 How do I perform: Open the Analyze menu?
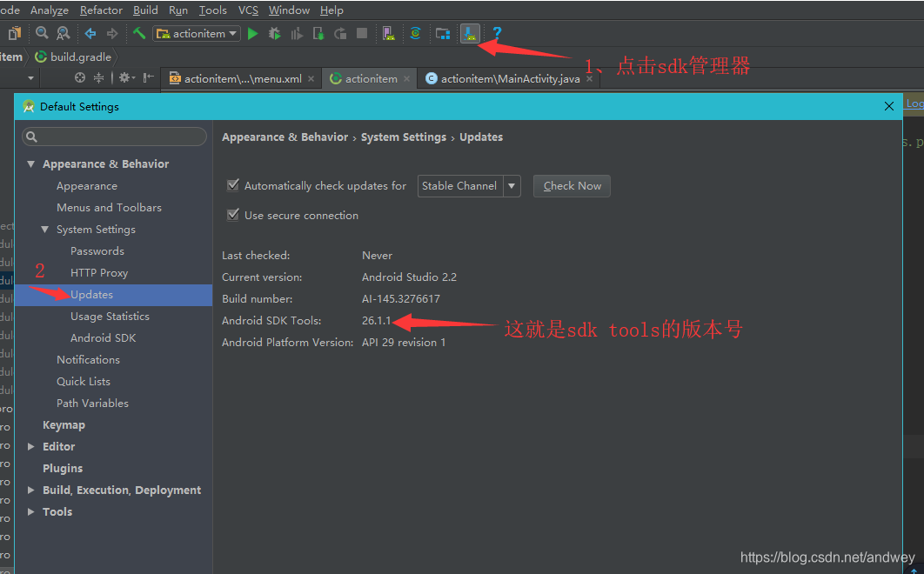point(50,10)
